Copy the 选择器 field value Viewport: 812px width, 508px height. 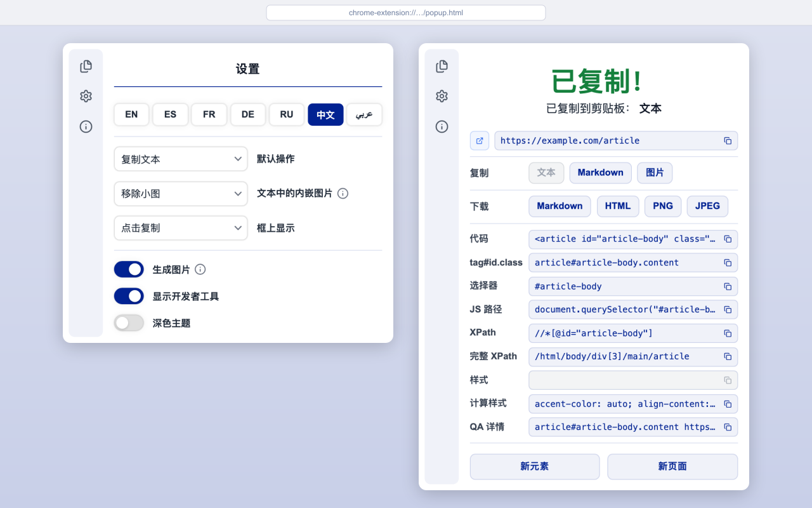click(x=728, y=286)
